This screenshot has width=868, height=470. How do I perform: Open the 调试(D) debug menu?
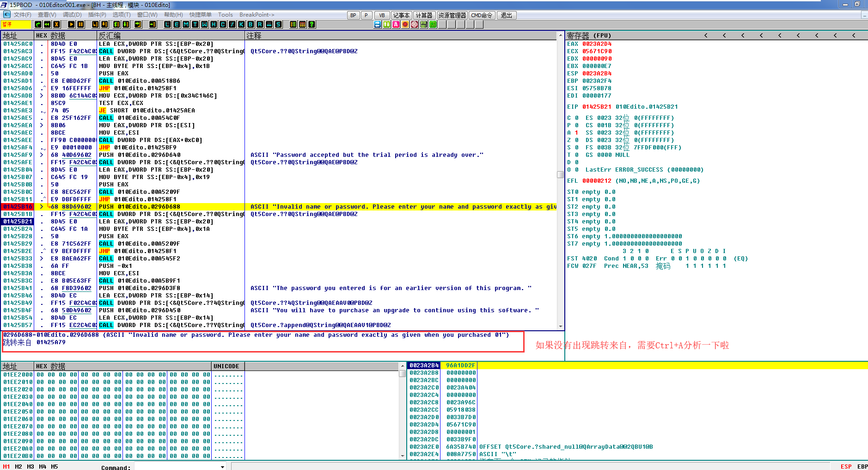[x=72, y=15]
